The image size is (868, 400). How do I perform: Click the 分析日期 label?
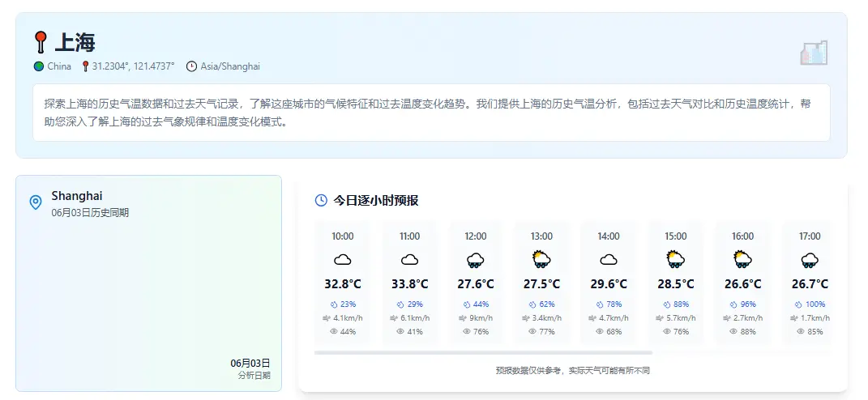(254, 375)
